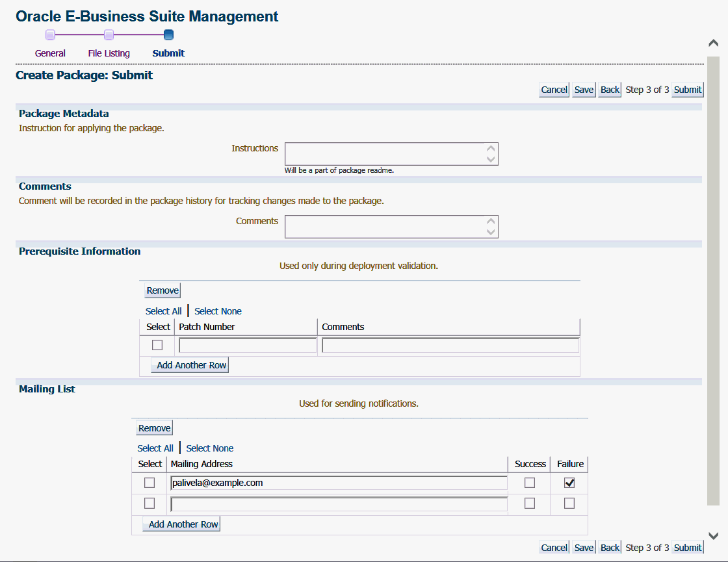
Task: Click the bottom Submit button
Action: (688, 548)
